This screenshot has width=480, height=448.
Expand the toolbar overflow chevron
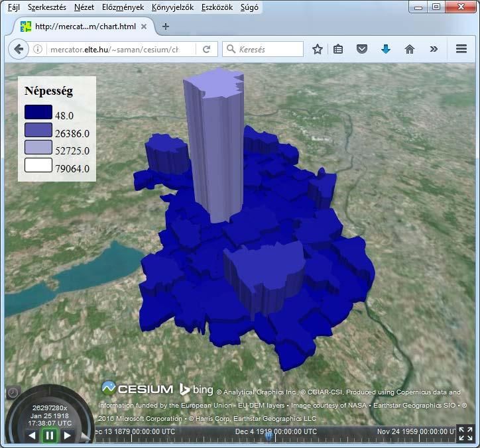(434, 49)
